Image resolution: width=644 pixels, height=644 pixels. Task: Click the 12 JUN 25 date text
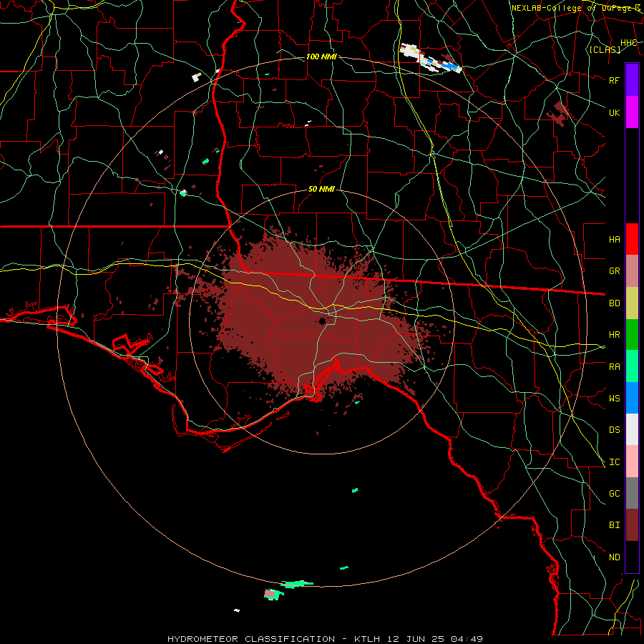415,639
